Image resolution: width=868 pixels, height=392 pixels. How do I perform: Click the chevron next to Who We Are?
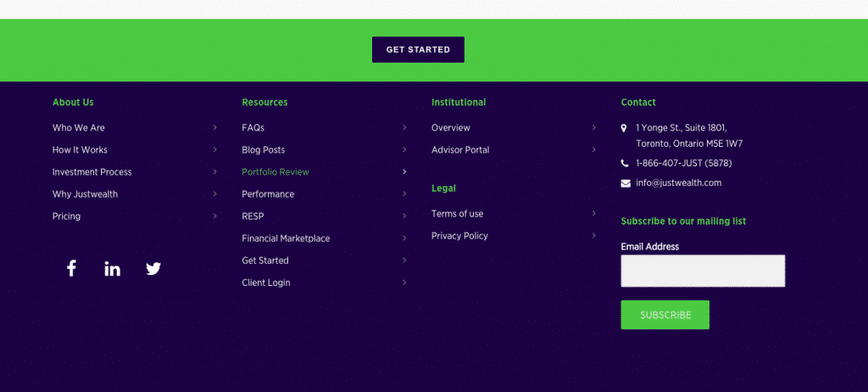214,127
